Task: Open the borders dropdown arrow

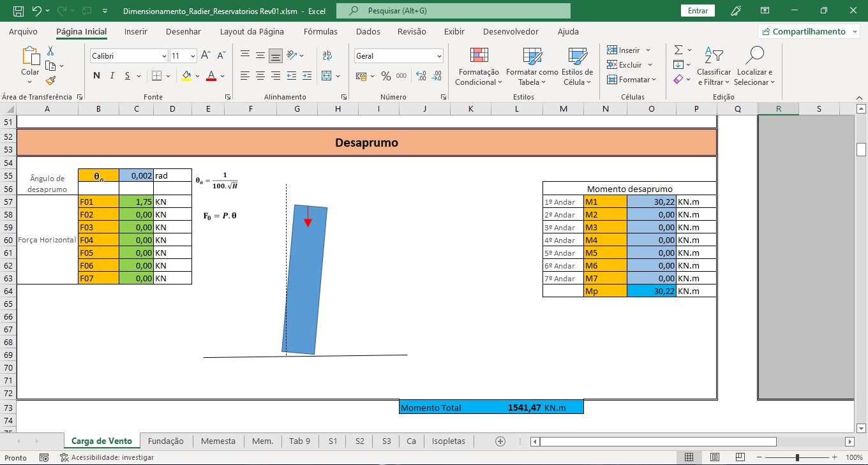Action: (x=168, y=76)
